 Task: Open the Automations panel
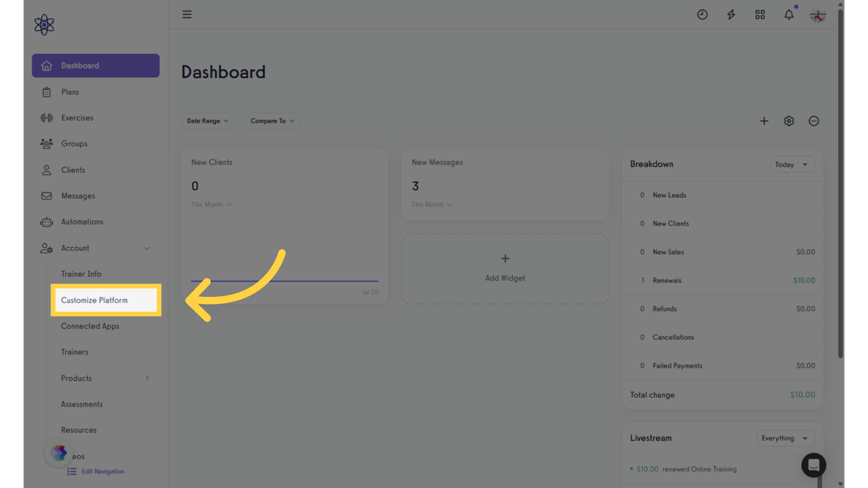[82, 222]
